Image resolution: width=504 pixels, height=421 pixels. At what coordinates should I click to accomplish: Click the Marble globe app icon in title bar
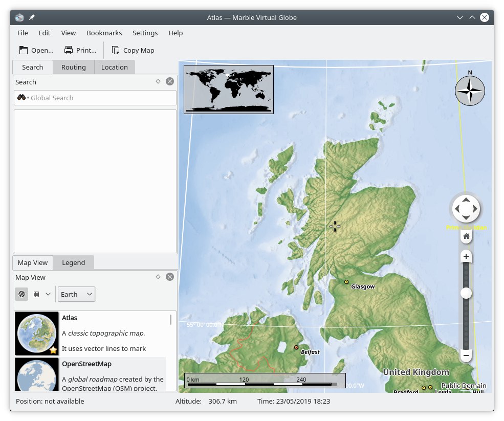19,17
